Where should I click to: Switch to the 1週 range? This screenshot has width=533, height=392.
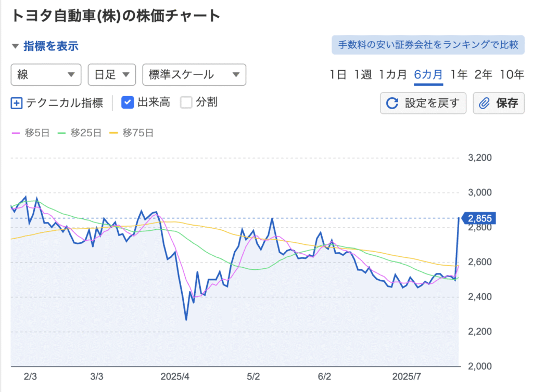(363, 74)
